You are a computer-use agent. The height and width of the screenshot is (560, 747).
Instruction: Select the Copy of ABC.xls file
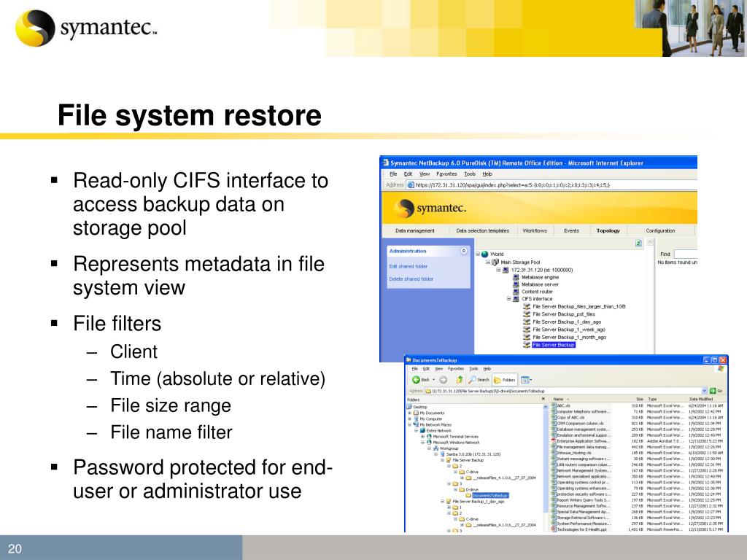pos(570,417)
